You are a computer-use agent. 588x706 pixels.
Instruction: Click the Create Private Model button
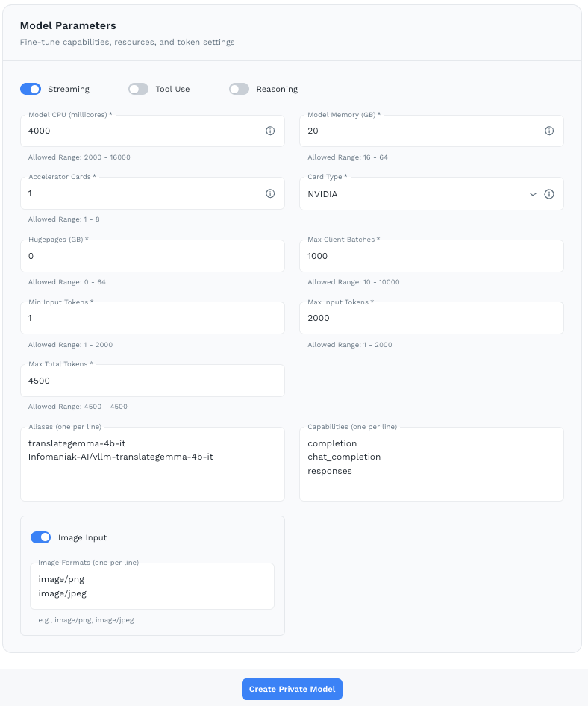click(x=292, y=688)
